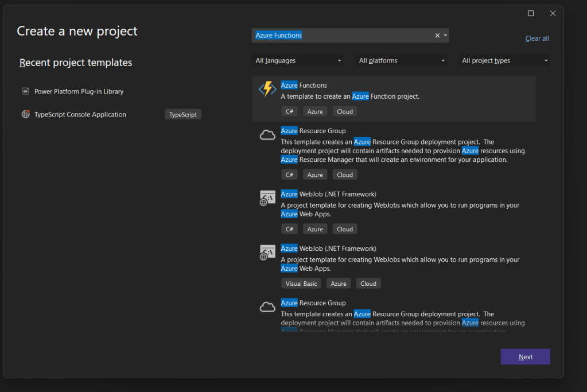Click the Clear all link
The width and height of the screenshot is (587, 392).
(x=537, y=38)
